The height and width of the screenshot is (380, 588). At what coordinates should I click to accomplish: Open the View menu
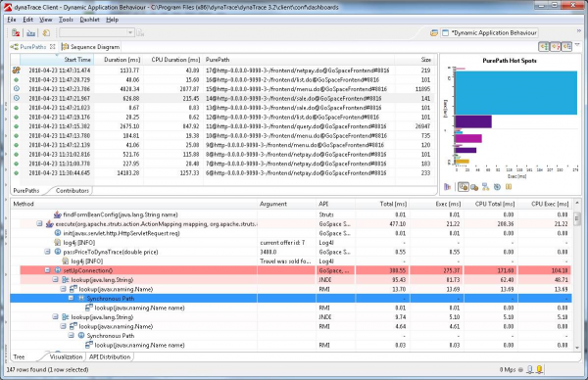[x=46, y=20]
